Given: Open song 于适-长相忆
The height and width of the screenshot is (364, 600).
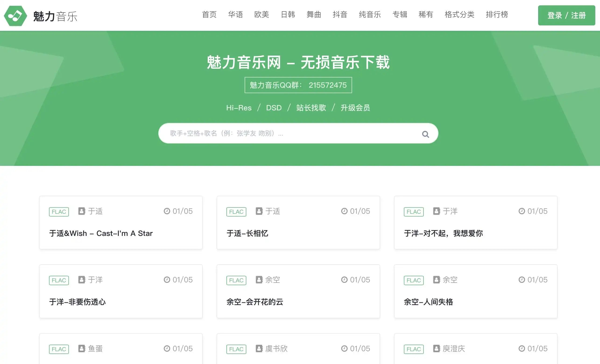Looking at the screenshot, I should [247, 233].
